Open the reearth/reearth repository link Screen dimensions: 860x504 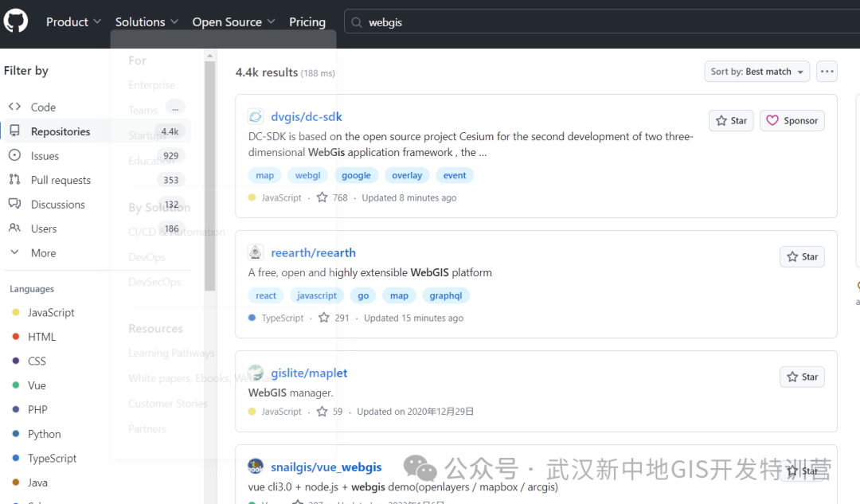tap(313, 252)
